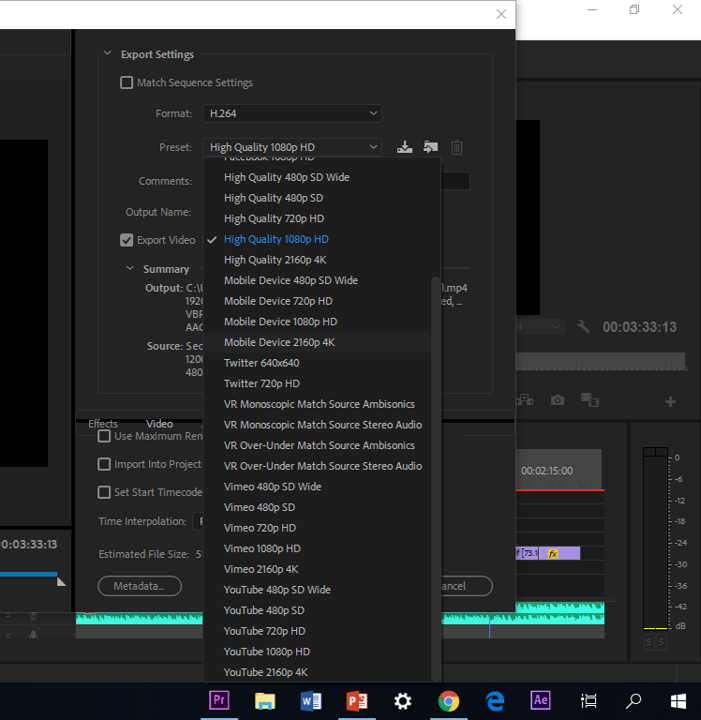Enable the Set Start Timecode checkbox
This screenshot has height=720, width=701.
point(104,492)
